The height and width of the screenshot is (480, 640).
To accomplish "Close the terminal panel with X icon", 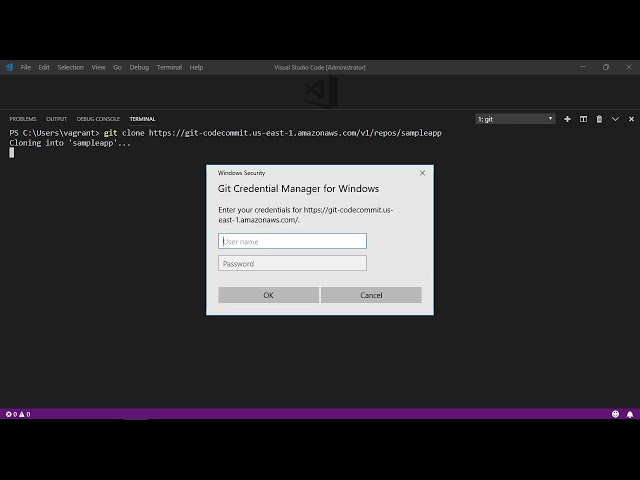I will coord(631,119).
